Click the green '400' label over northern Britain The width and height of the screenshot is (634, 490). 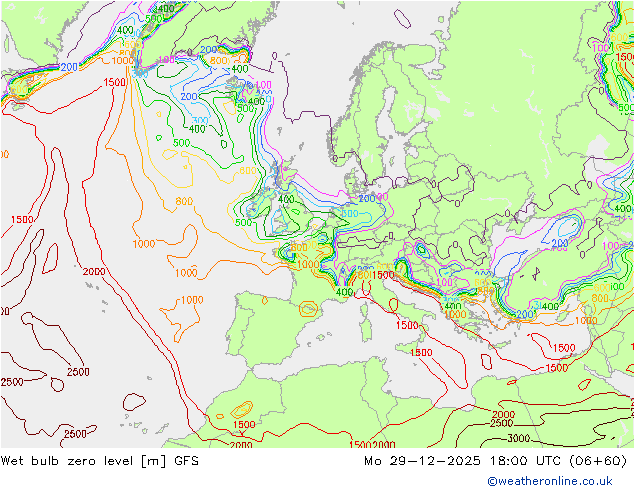(286, 199)
